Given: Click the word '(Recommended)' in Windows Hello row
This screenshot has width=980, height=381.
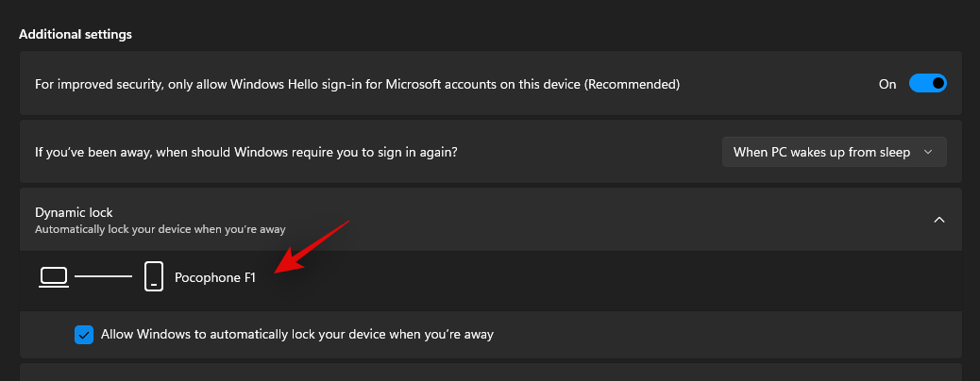Looking at the screenshot, I should pos(632,84).
